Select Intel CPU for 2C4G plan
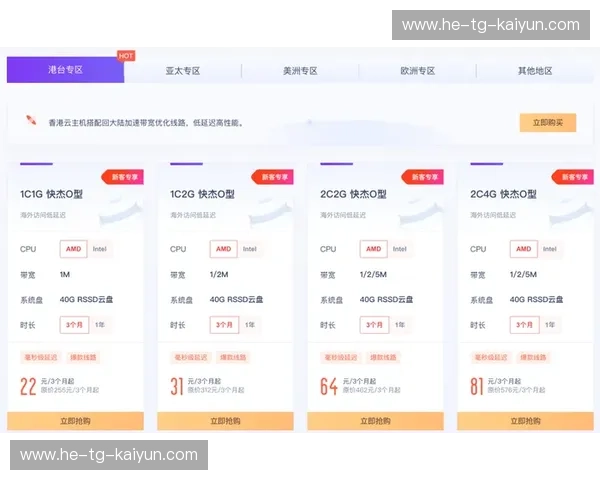This screenshot has height=480, width=600. click(x=549, y=249)
